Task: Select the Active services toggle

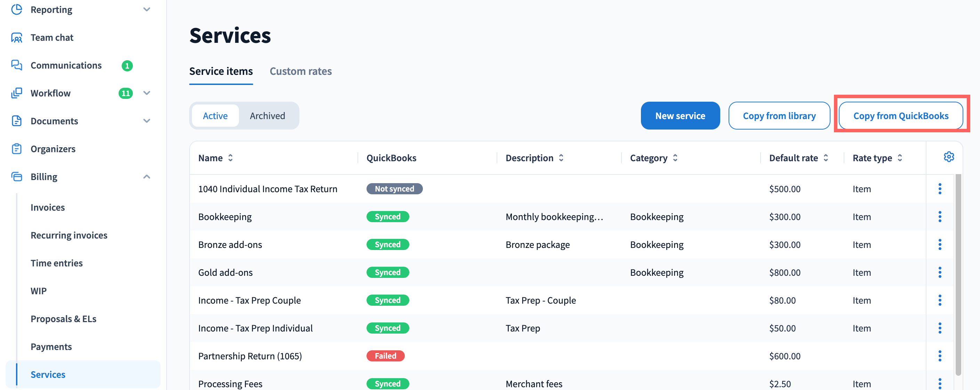Action: tap(215, 116)
